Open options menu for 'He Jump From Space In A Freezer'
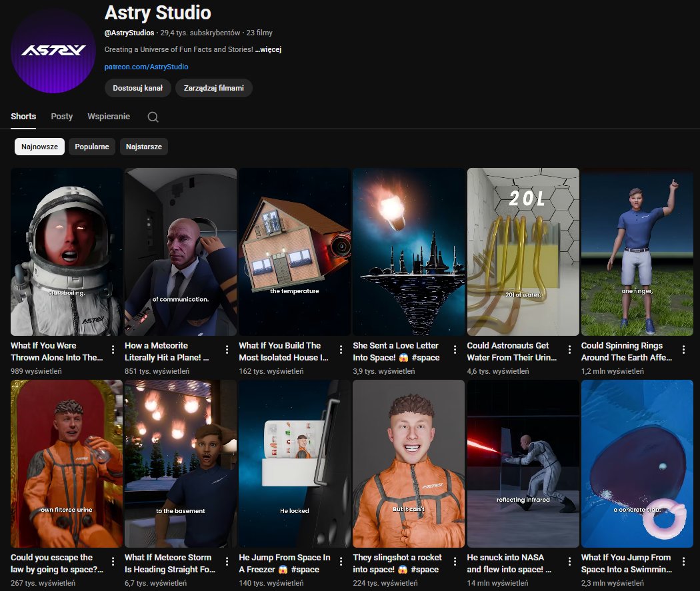The image size is (700, 591). tap(341, 561)
